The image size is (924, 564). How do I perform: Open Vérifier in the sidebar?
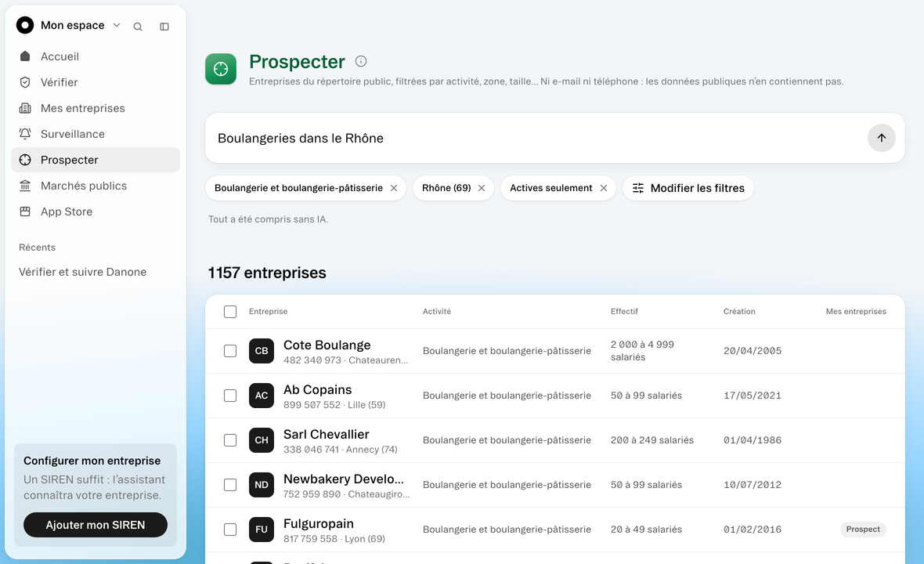click(96, 82)
